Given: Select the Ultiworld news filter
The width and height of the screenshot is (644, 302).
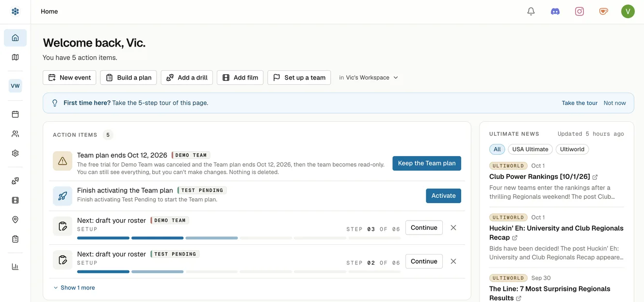Looking at the screenshot, I should 572,149.
